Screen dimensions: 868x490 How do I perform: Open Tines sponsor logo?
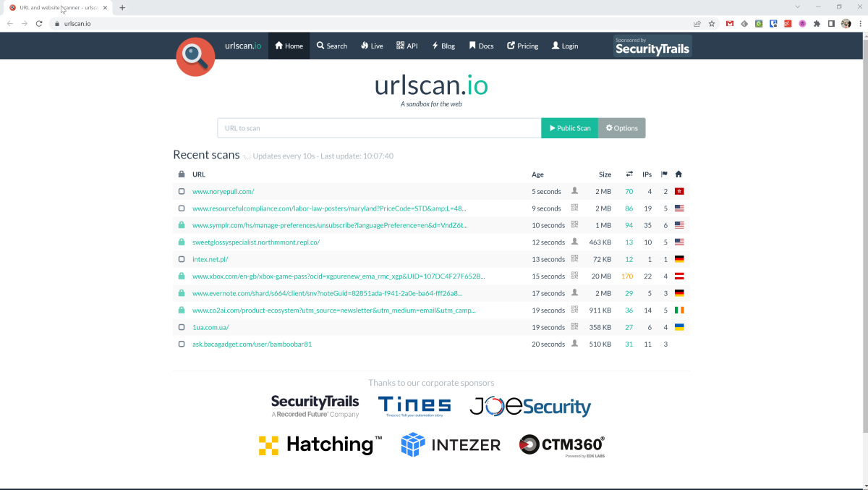[x=414, y=406]
